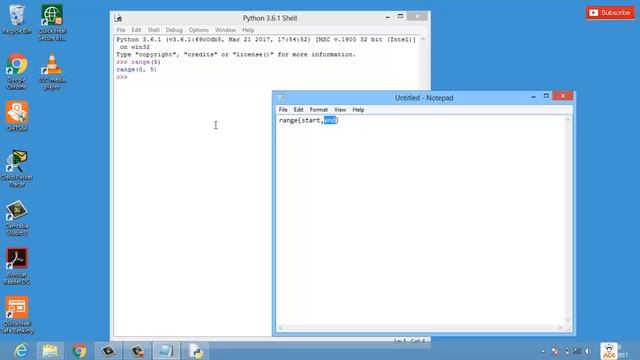Open the Recycle Bin desktop icon

pos(17,19)
